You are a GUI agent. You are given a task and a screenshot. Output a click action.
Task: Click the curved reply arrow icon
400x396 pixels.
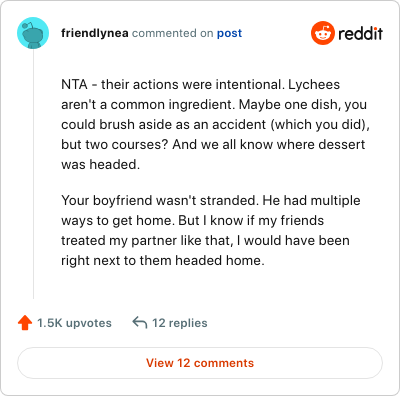pyautogui.click(x=140, y=322)
